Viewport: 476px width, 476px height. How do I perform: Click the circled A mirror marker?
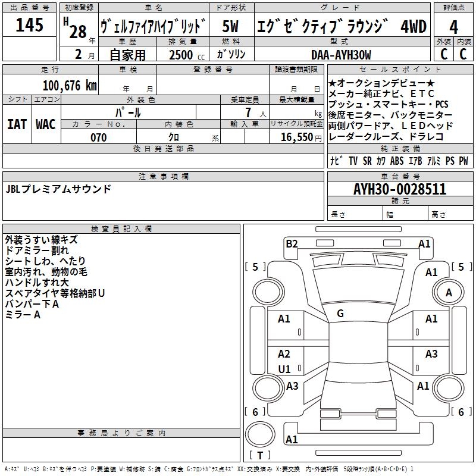click(x=449, y=293)
